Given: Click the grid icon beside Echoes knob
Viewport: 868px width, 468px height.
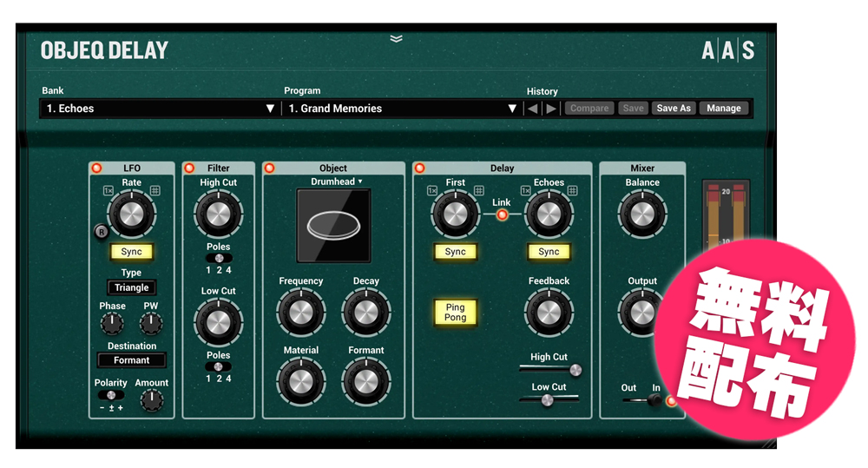Looking at the screenshot, I should point(572,191).
